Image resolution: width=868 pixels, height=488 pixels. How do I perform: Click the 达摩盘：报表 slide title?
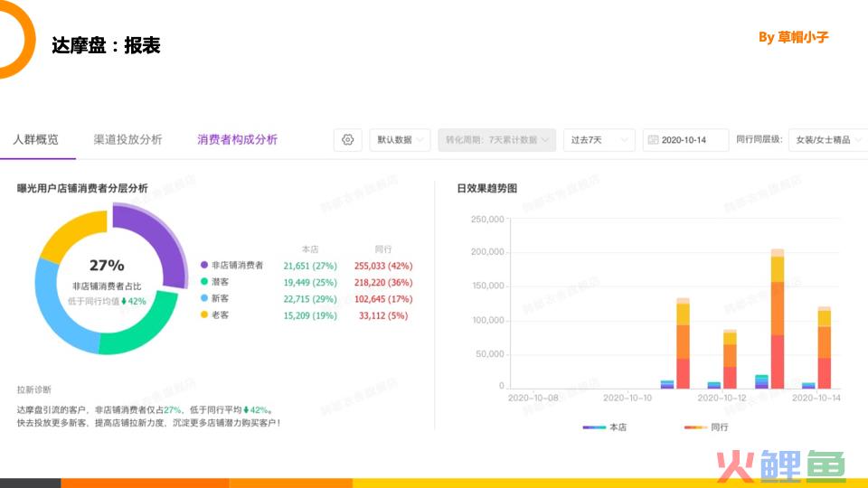106,45
